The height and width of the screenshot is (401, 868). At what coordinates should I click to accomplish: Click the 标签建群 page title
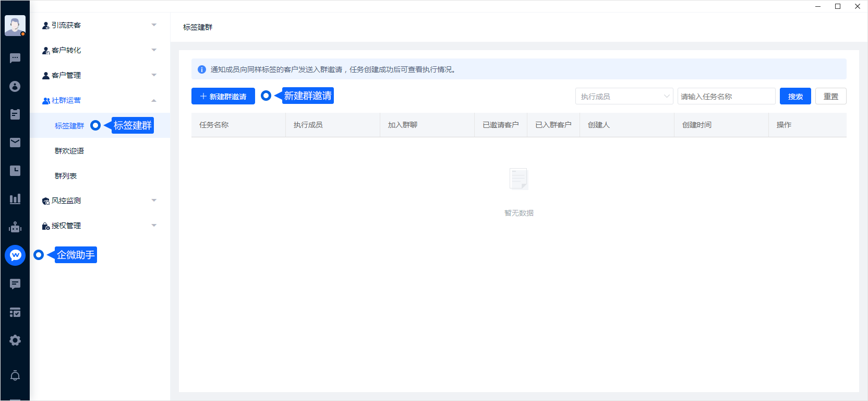coord(198,27)
